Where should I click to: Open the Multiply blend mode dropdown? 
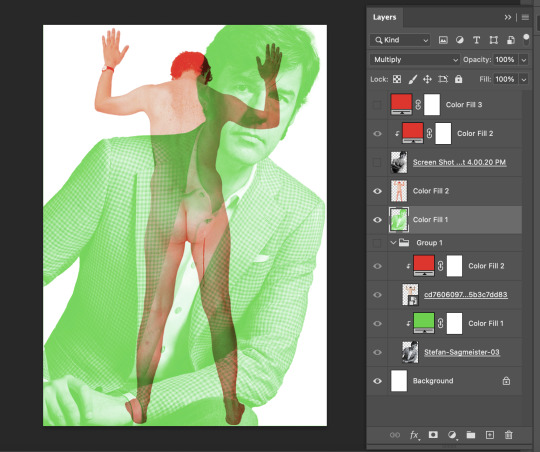coord(415,60)
